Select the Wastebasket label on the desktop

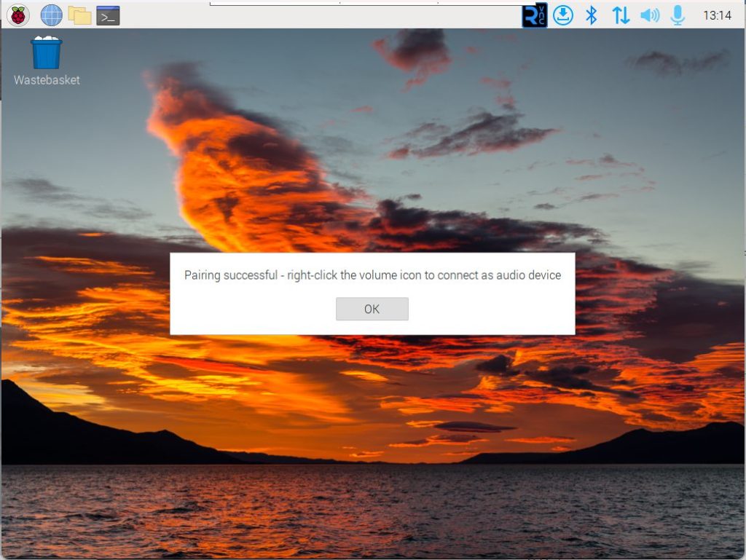coord(47,80)
